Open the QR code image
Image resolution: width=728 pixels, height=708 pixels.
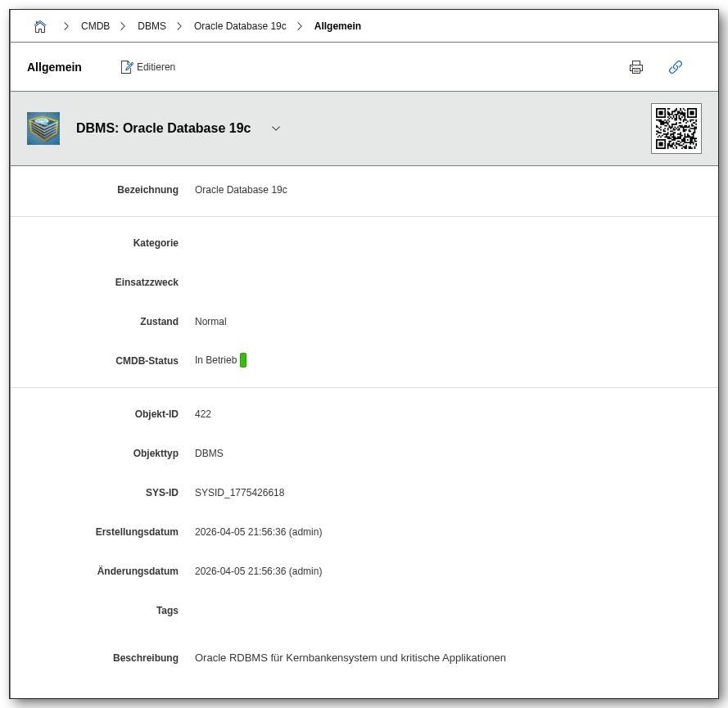tap(676, 129)
